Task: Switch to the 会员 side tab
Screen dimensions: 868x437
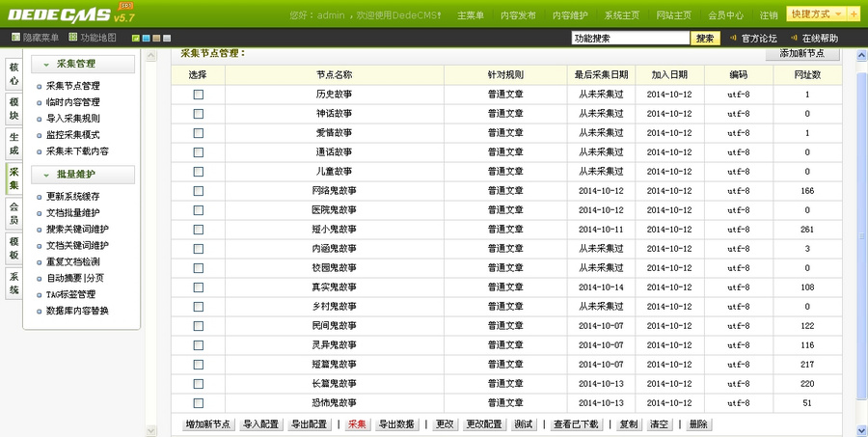Action: coord(14,212)
